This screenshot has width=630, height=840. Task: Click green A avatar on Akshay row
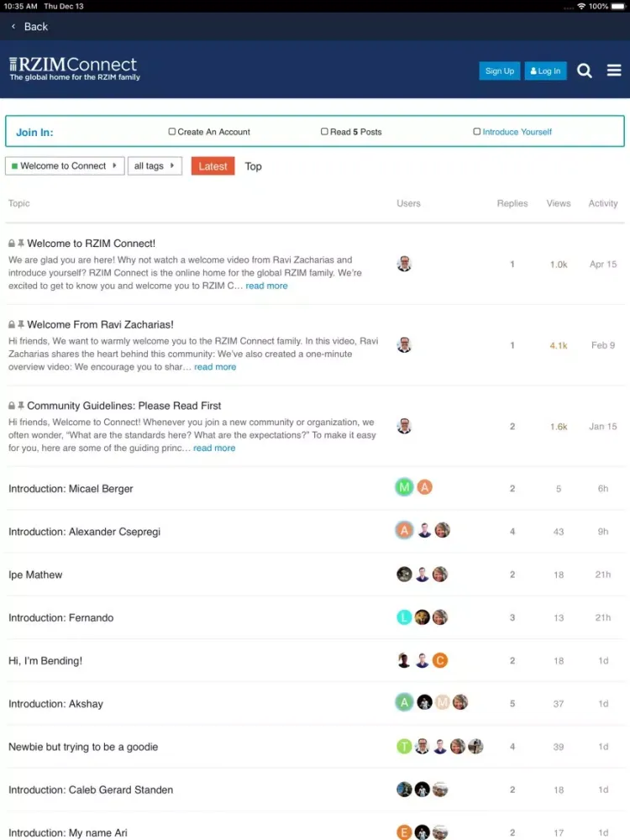[x=405, y=702]
